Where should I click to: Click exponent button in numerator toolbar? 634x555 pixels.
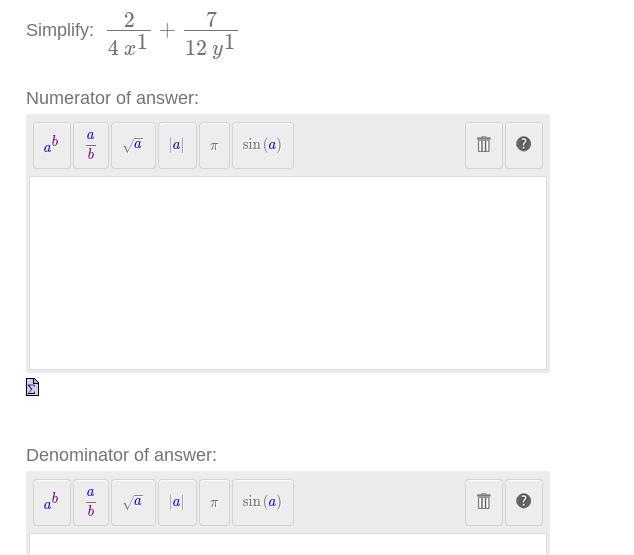click(51, 145)
